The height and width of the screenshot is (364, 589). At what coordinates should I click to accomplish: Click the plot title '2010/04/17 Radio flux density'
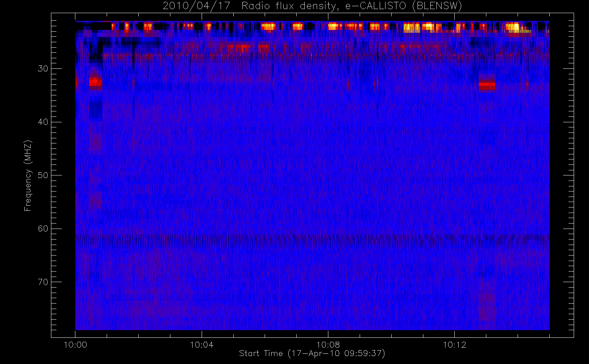click(x=312, y=6)
